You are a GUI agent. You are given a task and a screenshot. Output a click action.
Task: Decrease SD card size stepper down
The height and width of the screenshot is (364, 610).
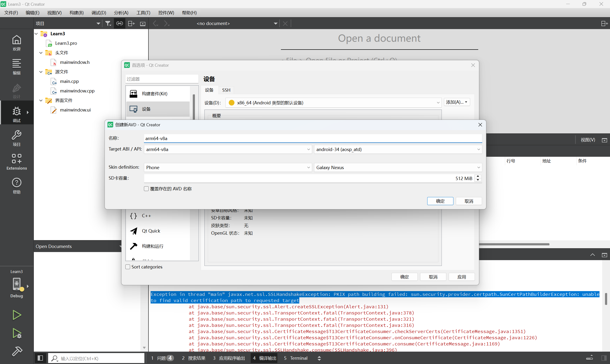click(x=478, y=180)
